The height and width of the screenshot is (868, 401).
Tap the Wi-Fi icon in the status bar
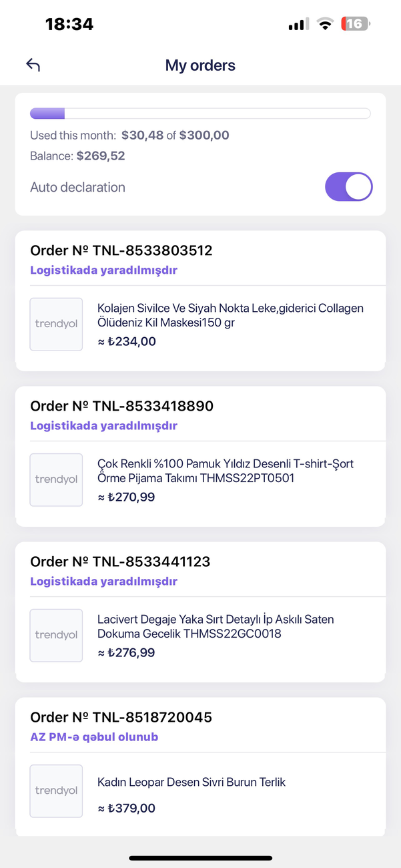pos(325,24)
